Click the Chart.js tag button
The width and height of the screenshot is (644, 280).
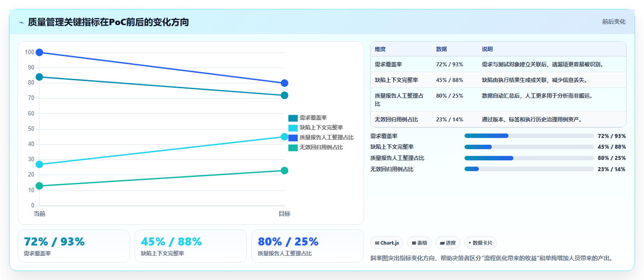pos(387,243)
